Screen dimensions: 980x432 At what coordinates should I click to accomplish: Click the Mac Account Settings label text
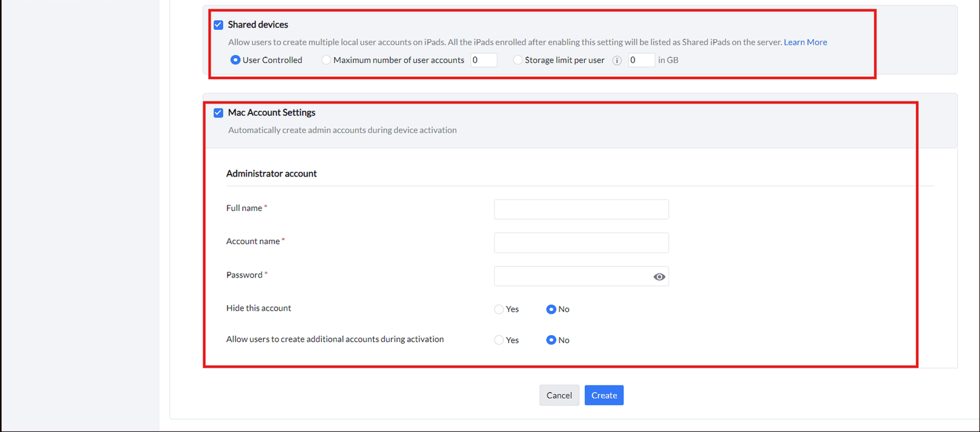click(x=271, y=113)
